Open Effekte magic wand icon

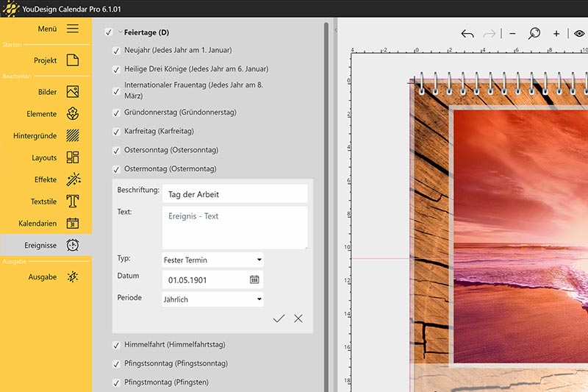click(72, 179)
